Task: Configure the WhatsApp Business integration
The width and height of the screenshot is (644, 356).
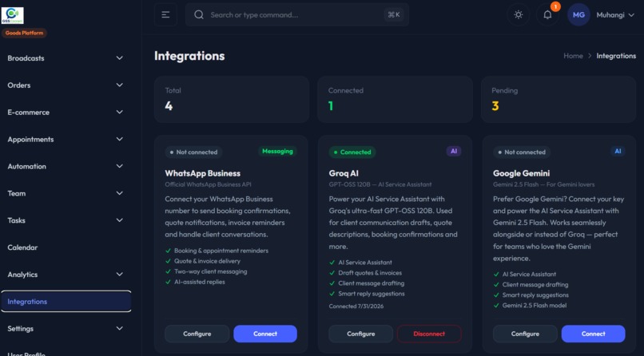Action: point(197,334)
